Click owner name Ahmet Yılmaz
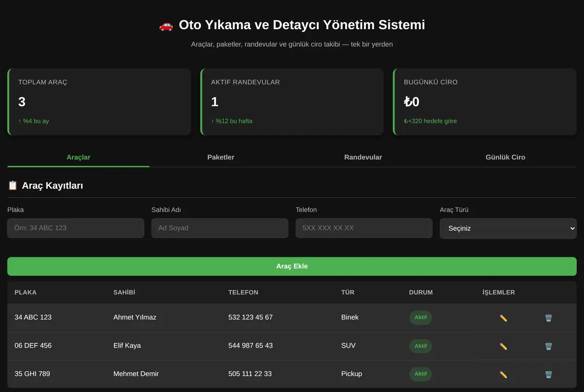 (135, 317)
